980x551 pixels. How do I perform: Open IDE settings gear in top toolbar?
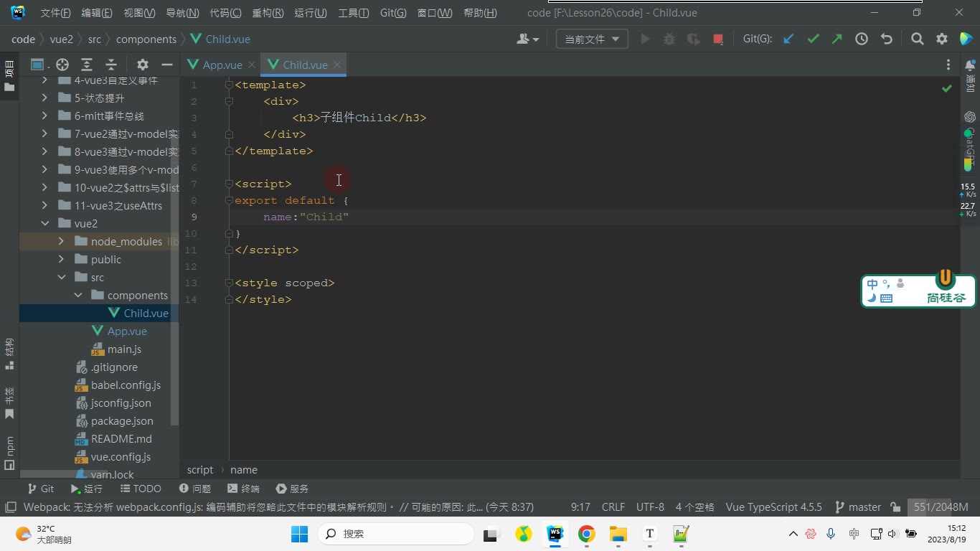(942, 39)
